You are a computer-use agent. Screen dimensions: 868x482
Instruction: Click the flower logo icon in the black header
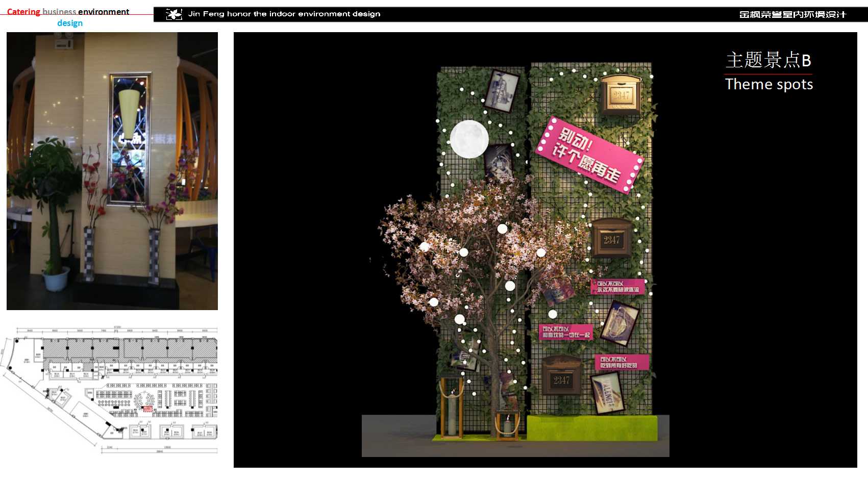click(174, 14)
